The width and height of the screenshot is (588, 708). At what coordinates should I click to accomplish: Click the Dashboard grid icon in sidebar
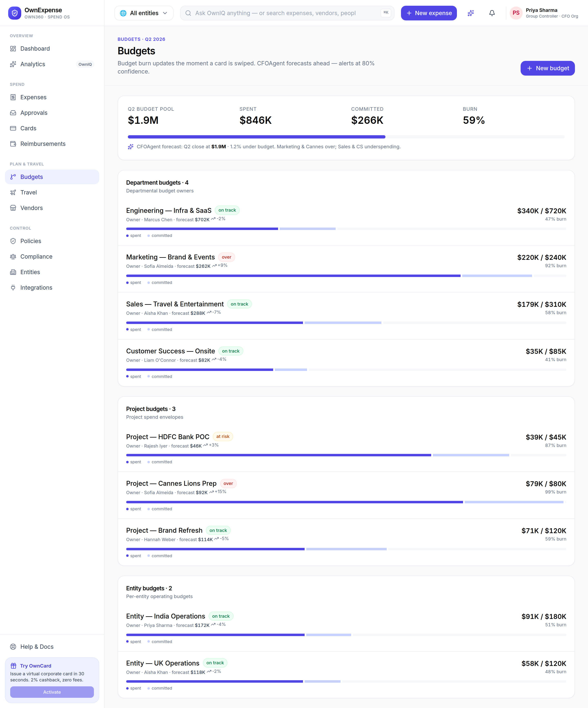(13, 49)
